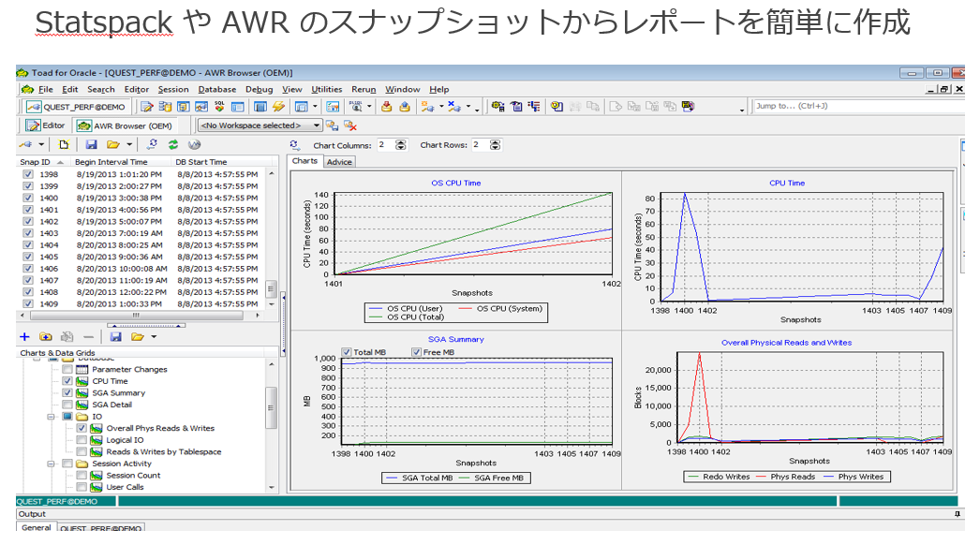
Task: Open dropdown arrow next to new connection icon
Action: pyautogui.click(x=441, y=106)
